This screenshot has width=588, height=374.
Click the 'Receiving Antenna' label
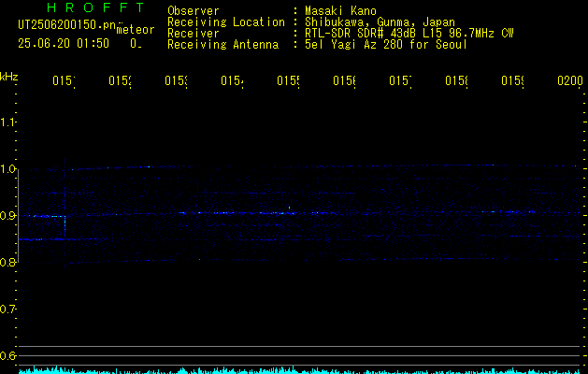(223, 45)
